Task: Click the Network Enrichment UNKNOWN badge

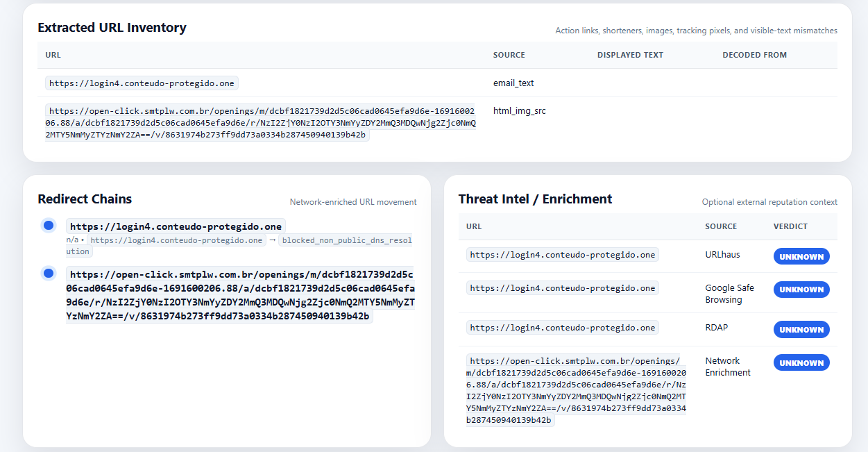Action: [801, 362]
